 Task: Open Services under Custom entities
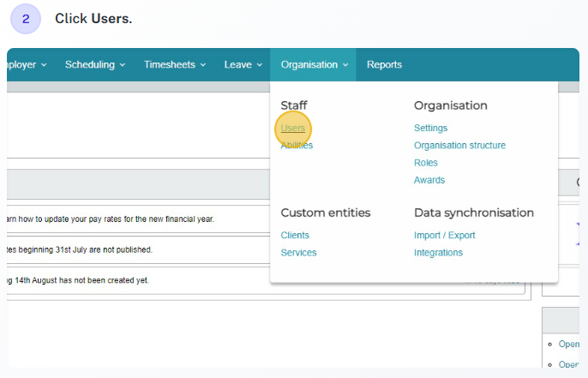(298, 252)
